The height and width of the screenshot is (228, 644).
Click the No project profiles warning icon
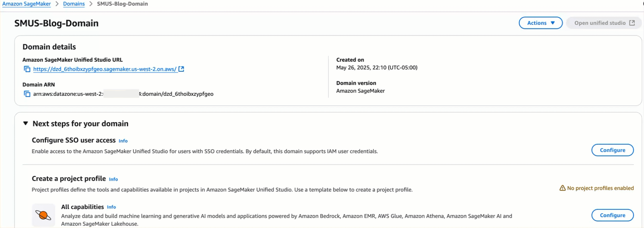[x=562, y=188]
